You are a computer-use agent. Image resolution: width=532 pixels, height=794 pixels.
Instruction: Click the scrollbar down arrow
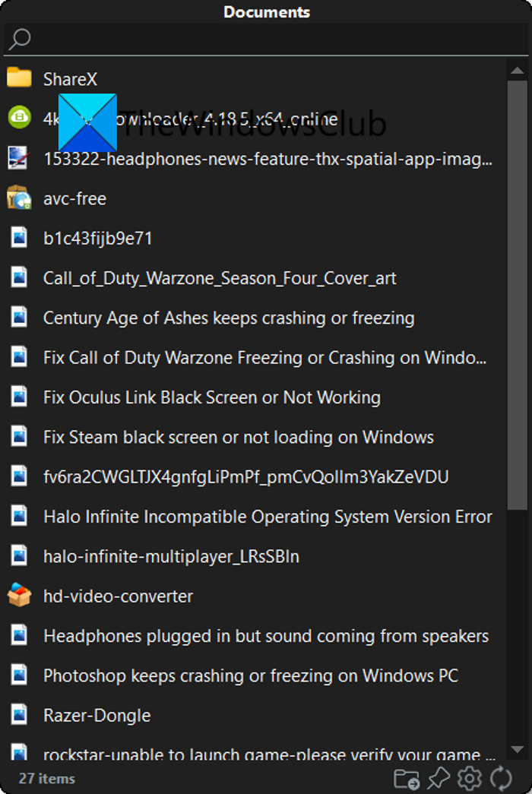point(518,749)
